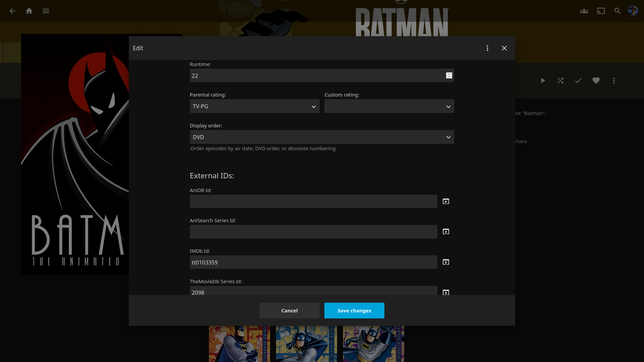
Task: Click the Runtime stepper arrows
Action: coord(449,75)
